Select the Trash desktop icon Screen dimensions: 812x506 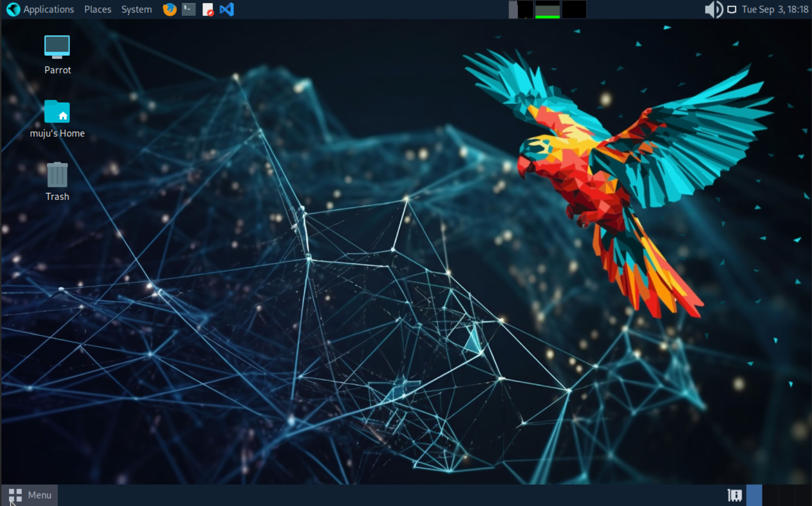(x=57, y=181)
